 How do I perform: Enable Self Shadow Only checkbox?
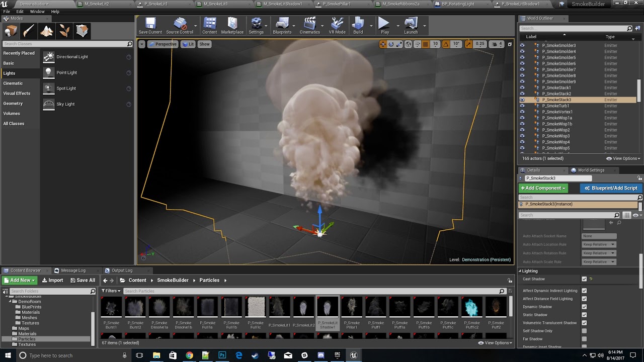pyautogui.click(x=584, y=331)
